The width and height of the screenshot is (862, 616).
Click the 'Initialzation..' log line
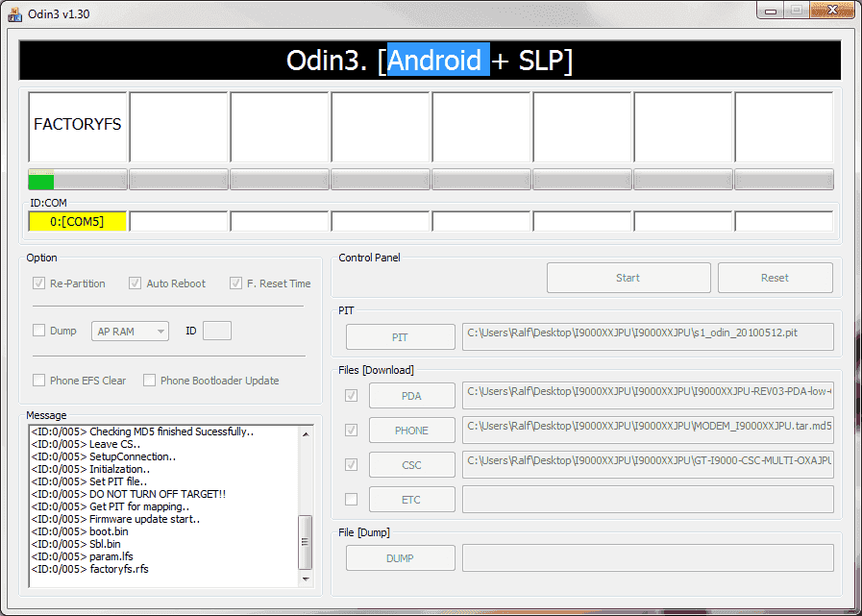90,469
